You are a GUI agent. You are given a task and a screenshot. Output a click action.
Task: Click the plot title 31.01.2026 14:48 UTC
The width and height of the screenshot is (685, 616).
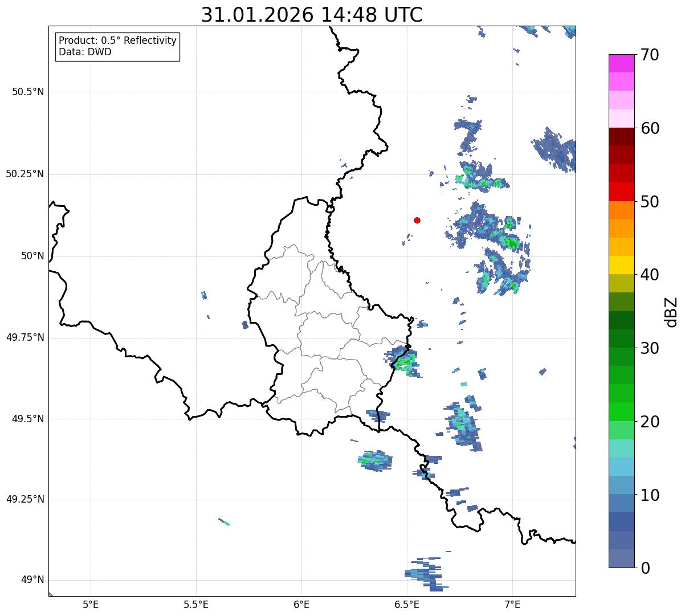[312, 15]
